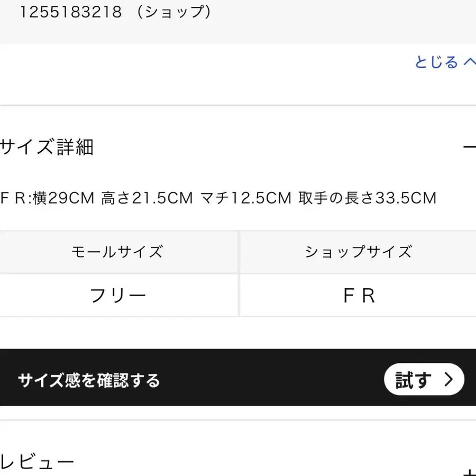Click the up chevron beside とじる
476x476 pixels.
[x=470, y=62]
